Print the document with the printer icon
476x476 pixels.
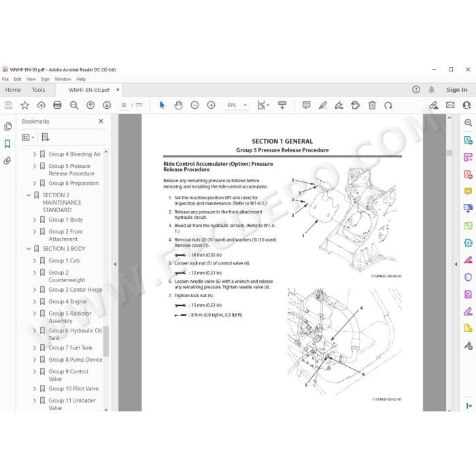tap(57, 105)
